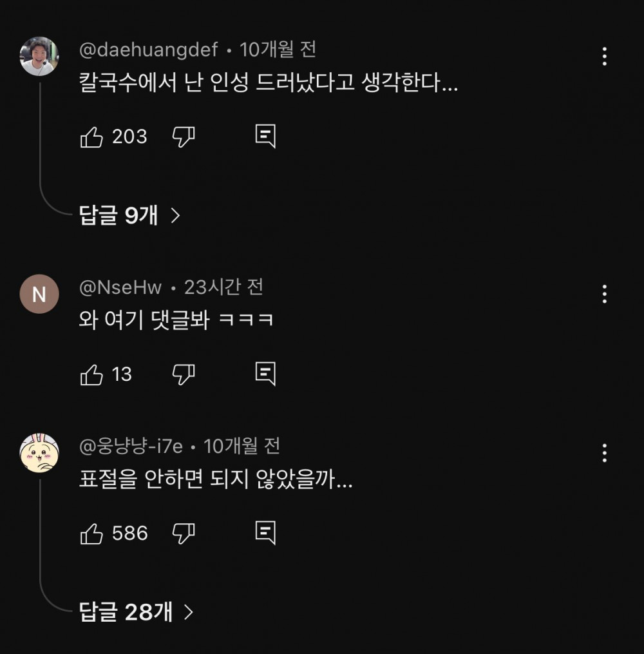The image size is (644, 654).
Task: Like the @웅냥냥-i7e comment
Action: (91, 534)
